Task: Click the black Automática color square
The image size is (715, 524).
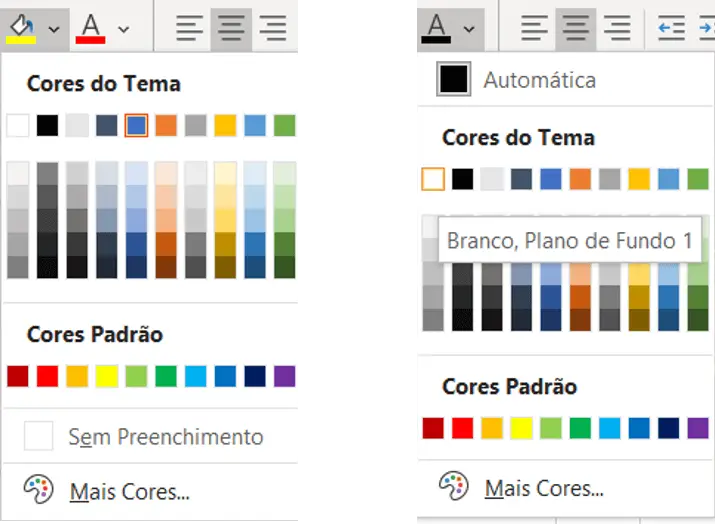Action: (x=454, y=79)
